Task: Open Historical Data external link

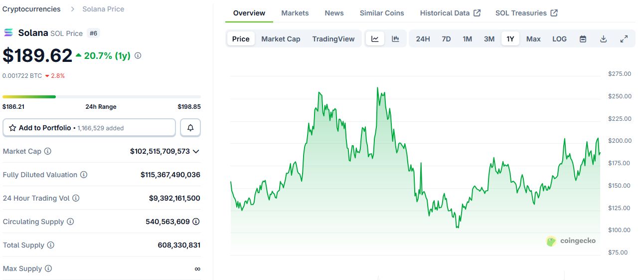Action: click(450, 13)
